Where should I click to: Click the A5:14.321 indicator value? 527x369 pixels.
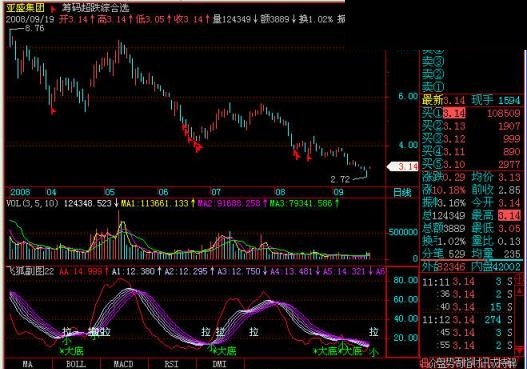346,271
